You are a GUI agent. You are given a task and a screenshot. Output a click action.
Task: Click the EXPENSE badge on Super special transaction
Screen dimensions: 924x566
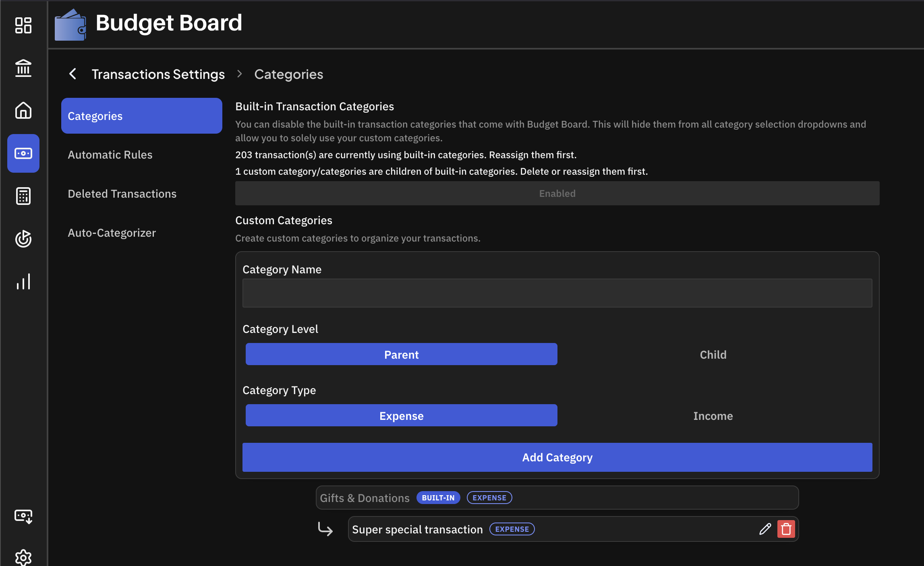(512, 529)
